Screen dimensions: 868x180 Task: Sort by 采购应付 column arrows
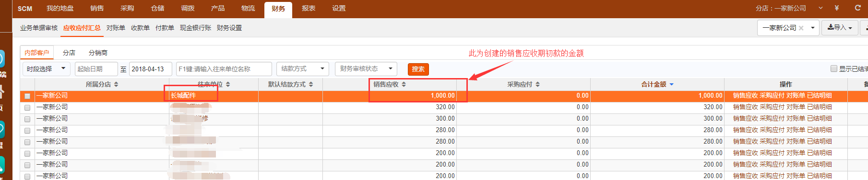538,84
